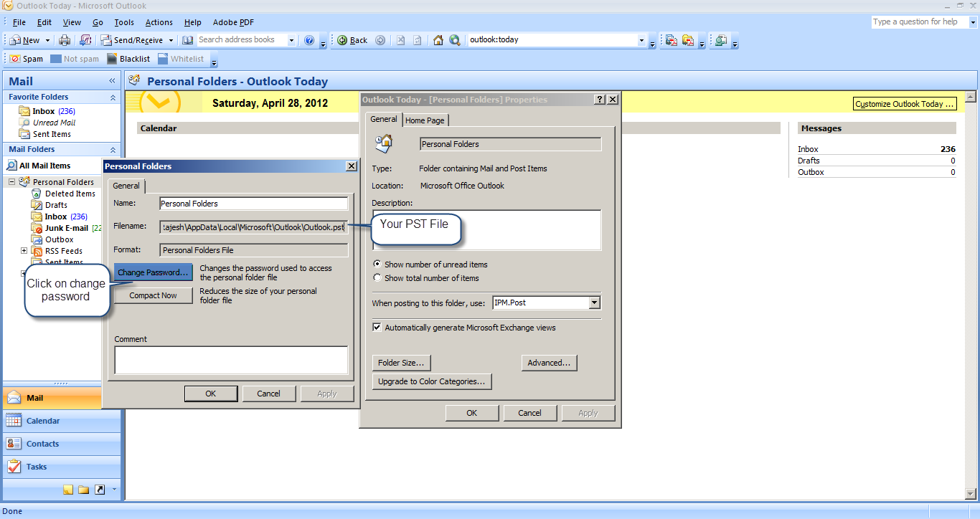
Task: Click the Blacklist icon
Action: [112, 59]
